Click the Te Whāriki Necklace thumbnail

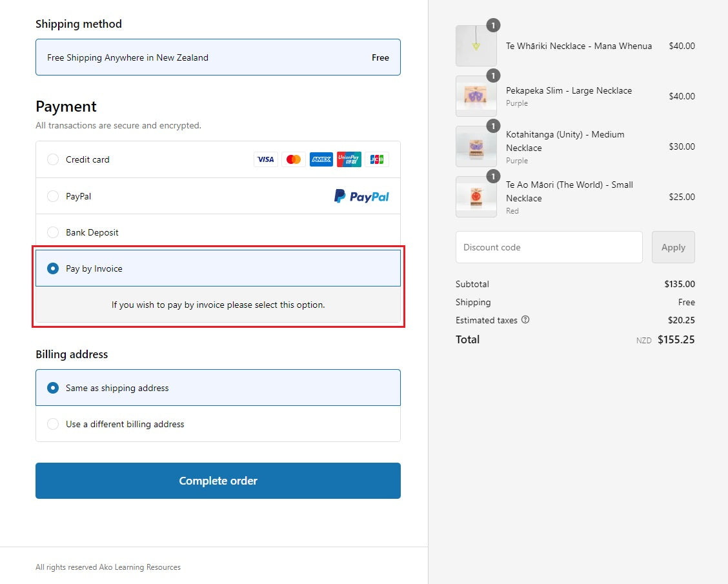point(476,46)
